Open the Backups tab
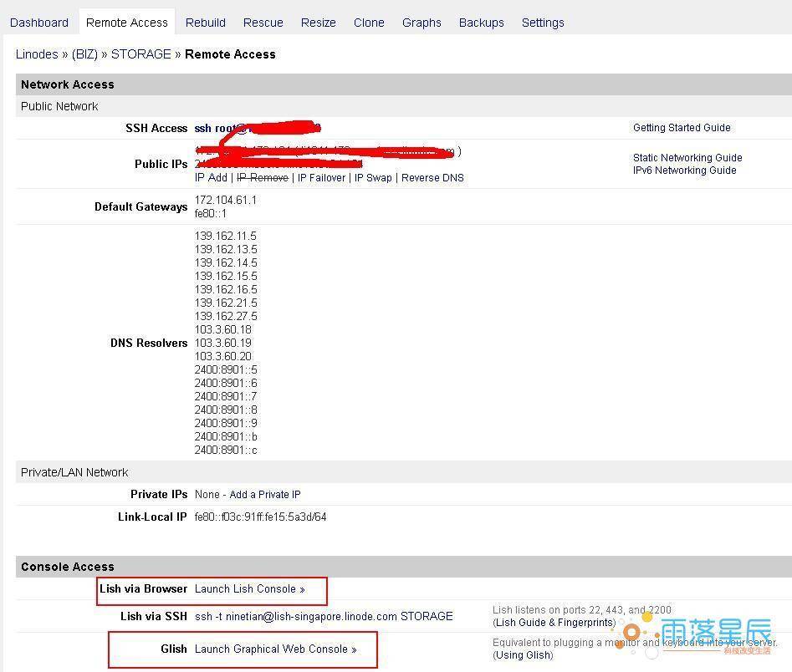Screen dimensions: 792x672 point(482,23)
